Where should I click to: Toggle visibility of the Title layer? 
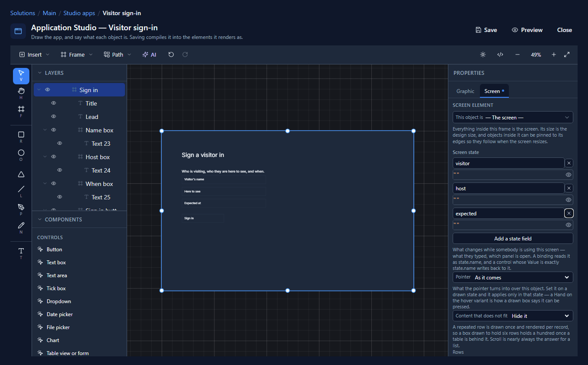54,103
